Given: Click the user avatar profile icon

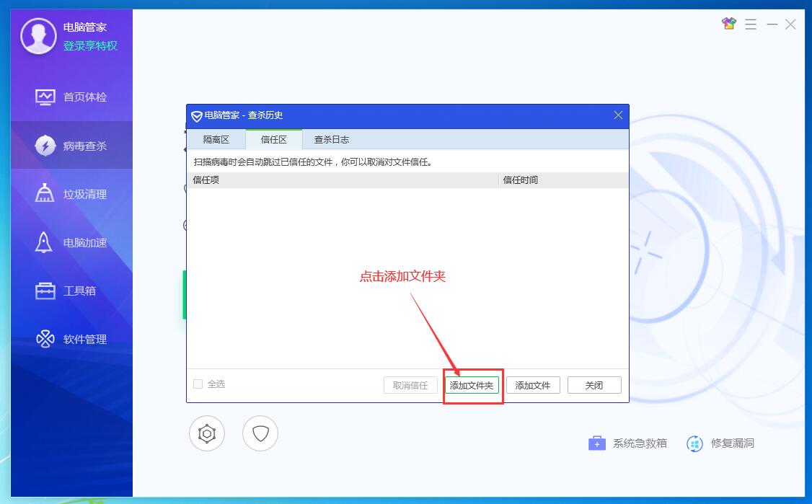Looking at the screenshot, I should (x=38, y=36).
